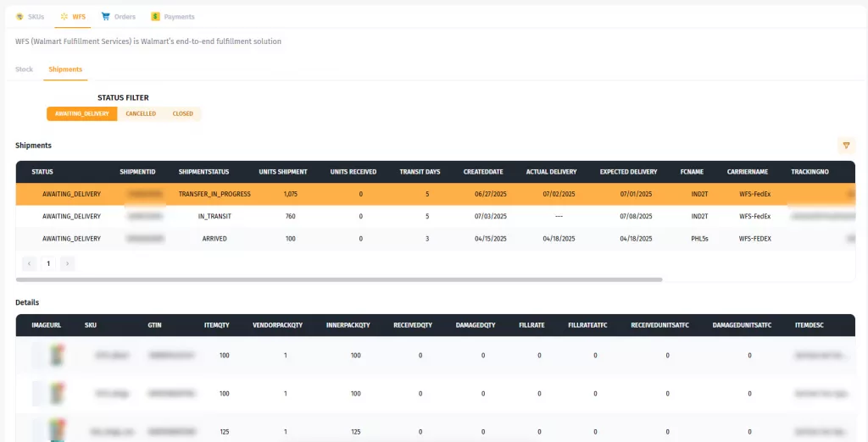The height and width of the screenshot is (442, 868).
Task: Go to previous shipments page arrow
Action: 29,263
